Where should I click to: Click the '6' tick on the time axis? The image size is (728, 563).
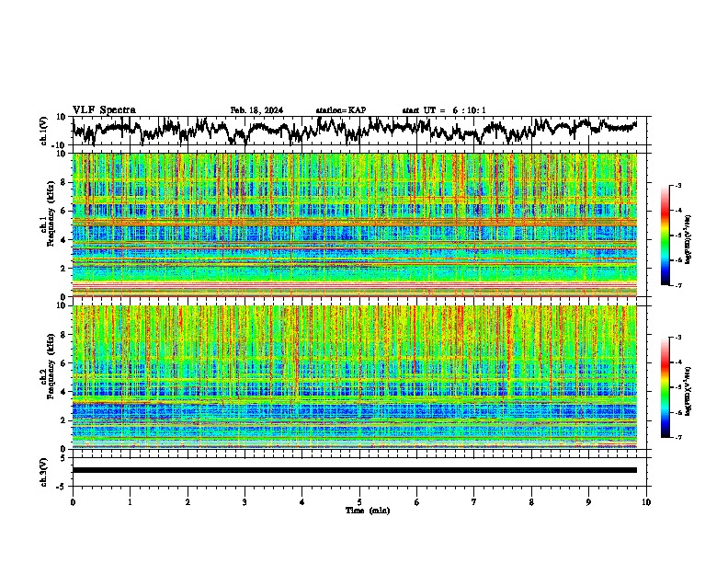pyautogui.click(x=416, y=502)
